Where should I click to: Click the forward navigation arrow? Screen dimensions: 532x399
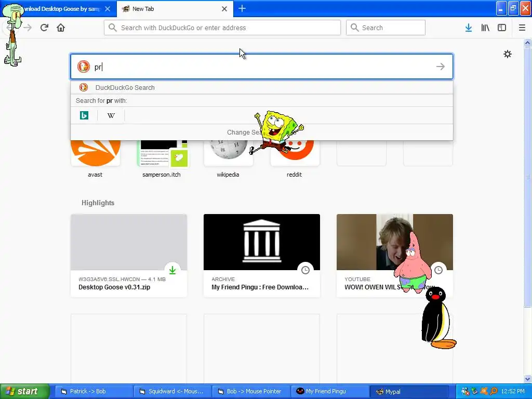[28, 28]
